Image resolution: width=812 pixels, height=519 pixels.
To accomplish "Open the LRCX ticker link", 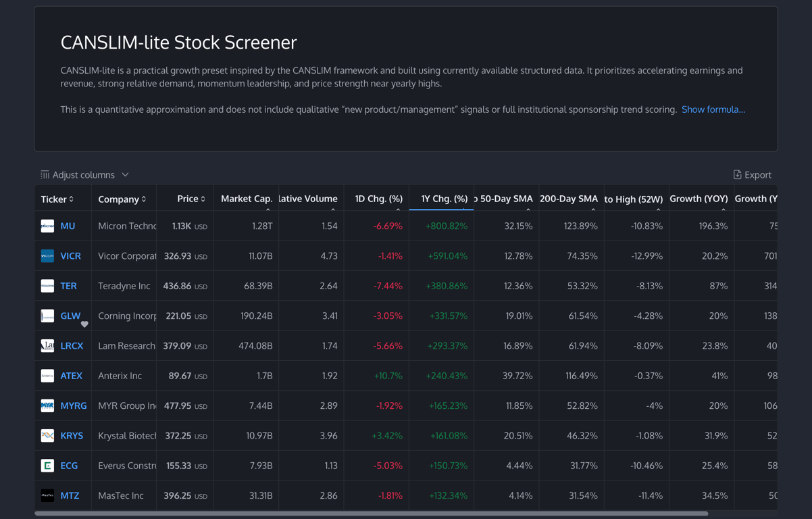I will [x=72, y=346].
